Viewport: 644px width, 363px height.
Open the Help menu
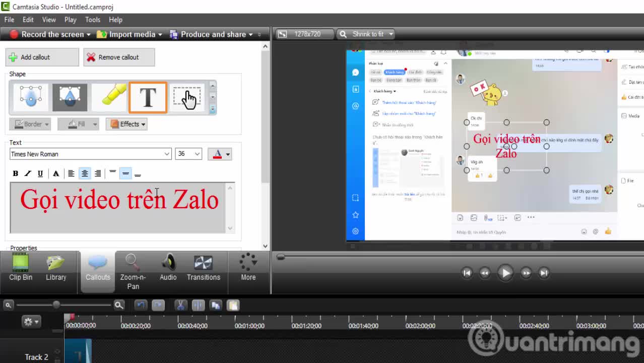[115, 20]
